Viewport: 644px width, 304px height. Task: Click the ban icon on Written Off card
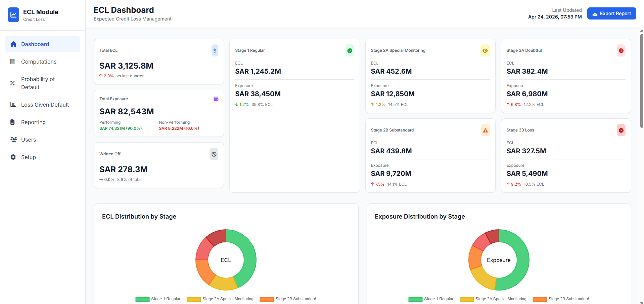click(x=214, y=154)
